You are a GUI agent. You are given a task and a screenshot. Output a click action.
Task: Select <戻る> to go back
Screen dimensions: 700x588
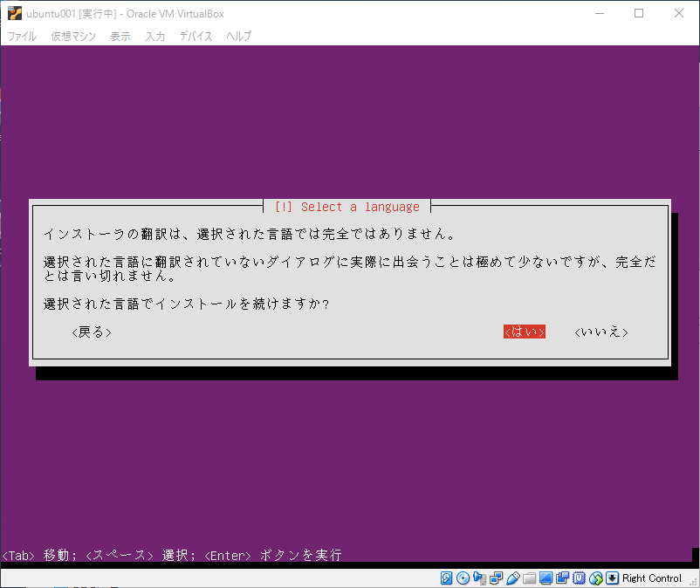click(92, 332)
